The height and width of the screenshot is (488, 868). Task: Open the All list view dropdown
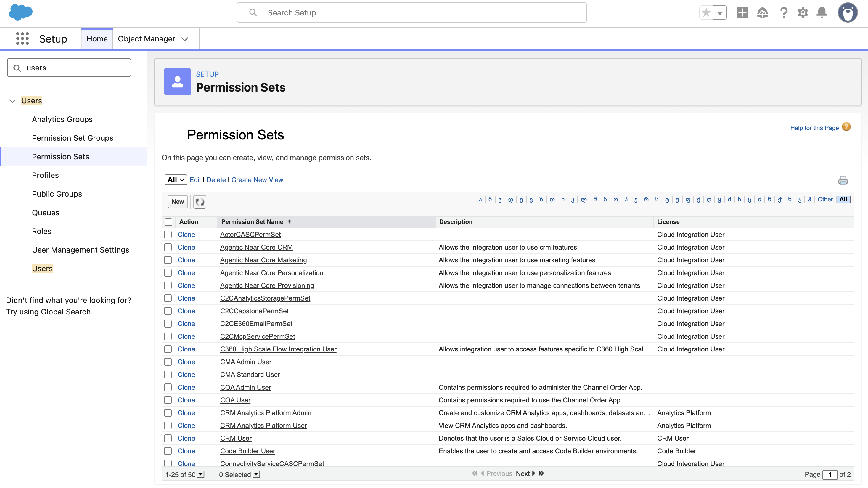pos(176,180)
